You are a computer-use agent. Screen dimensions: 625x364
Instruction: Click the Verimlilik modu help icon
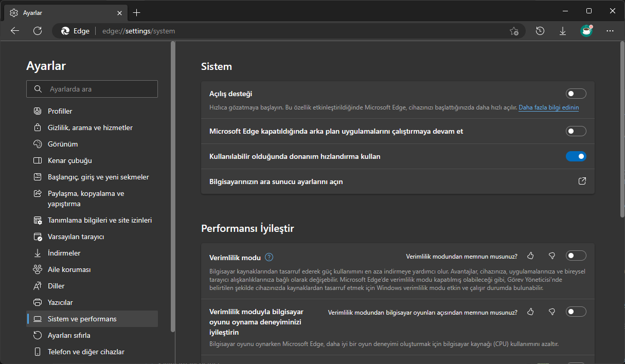[269, 257]
